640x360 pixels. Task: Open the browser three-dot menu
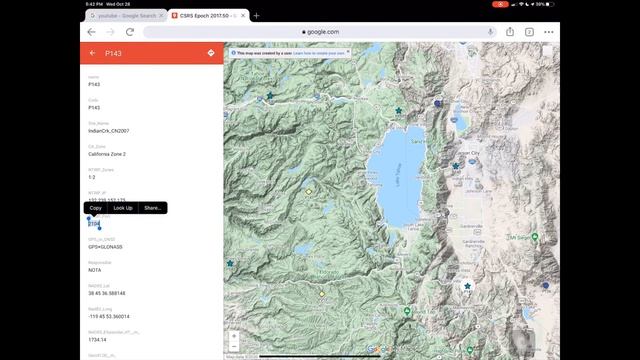point(549,32)
